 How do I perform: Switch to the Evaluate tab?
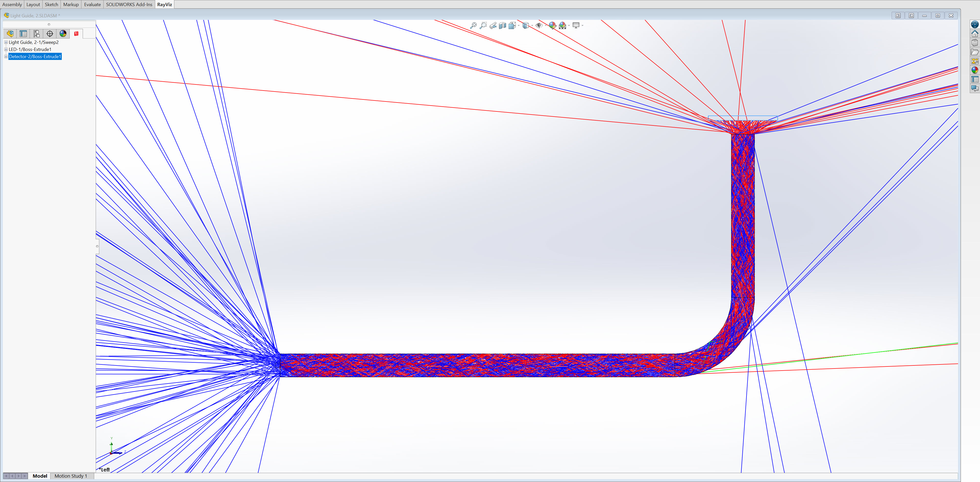(92, 5)
